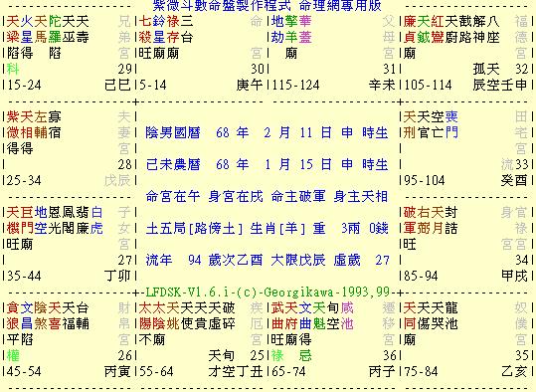This screenshot has height=392, width=536.
Task: Click the green 科 marker
Action: pos(13,69)
